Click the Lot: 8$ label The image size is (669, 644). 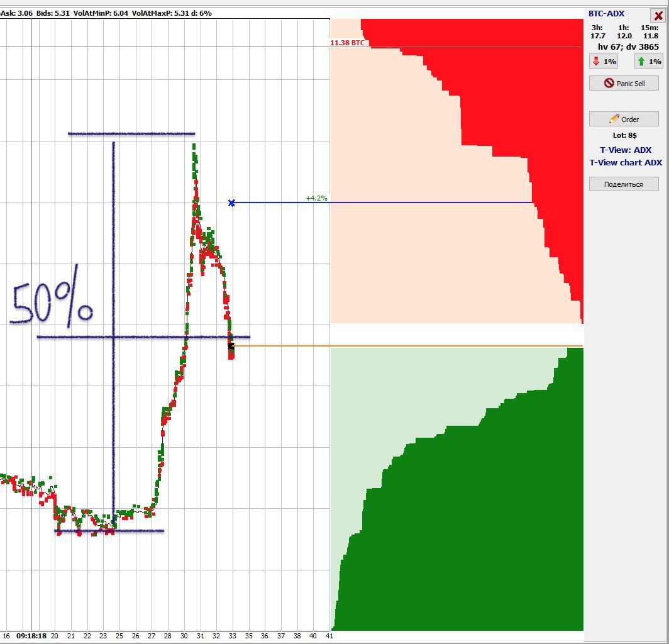click(x=624, y=135)
